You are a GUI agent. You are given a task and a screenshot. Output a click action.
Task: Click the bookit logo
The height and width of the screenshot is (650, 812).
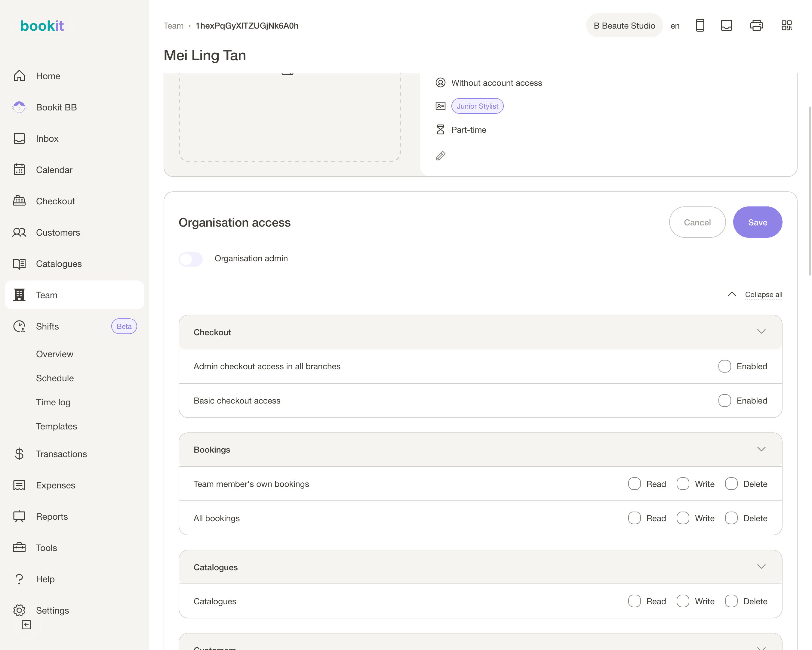click(x=42, y=26)
